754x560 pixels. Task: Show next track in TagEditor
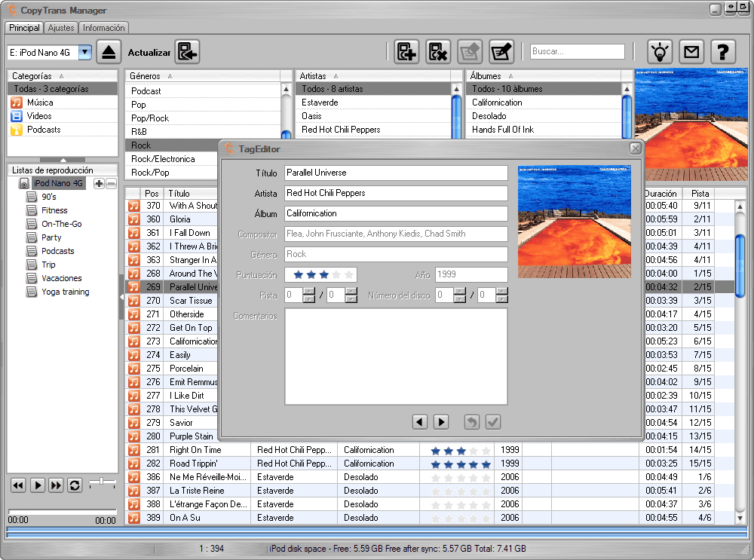[441, 422]
